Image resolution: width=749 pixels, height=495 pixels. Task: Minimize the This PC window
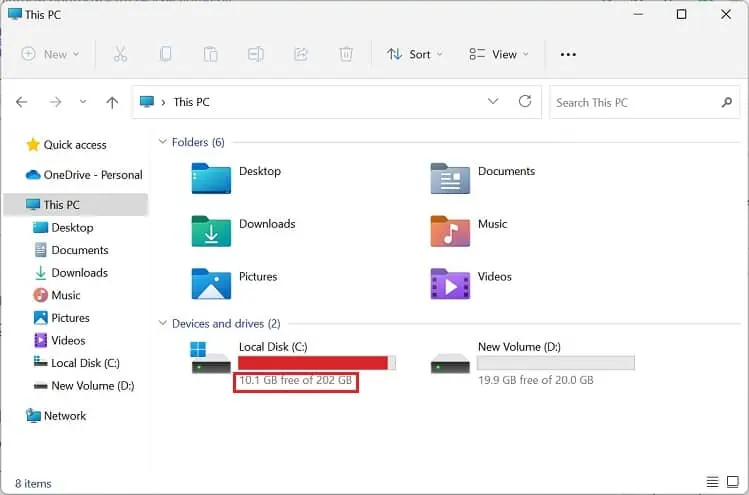638,14
